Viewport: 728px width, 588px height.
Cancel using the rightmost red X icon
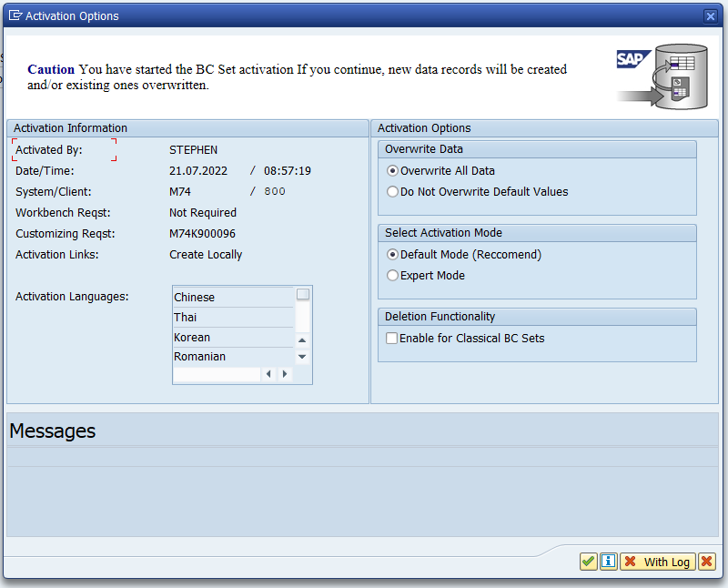pyautogui.click(x=707, y=562)
